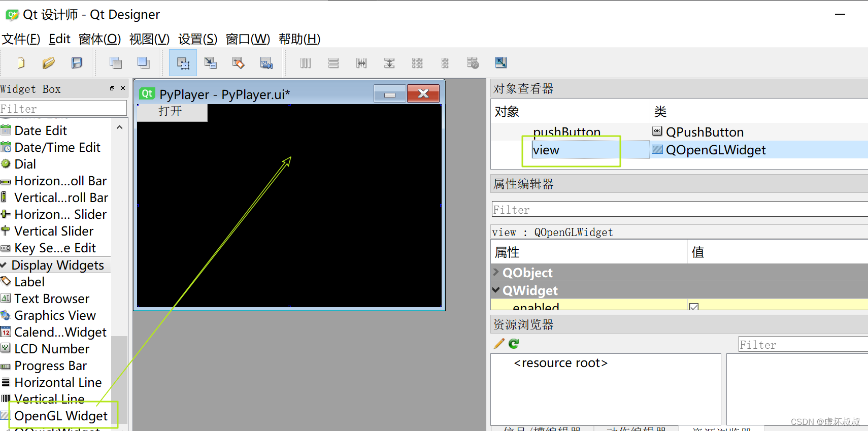The image size is (868, 431).
Task: Select Horizontal Slider widget
Action: (x=60, y=214)
